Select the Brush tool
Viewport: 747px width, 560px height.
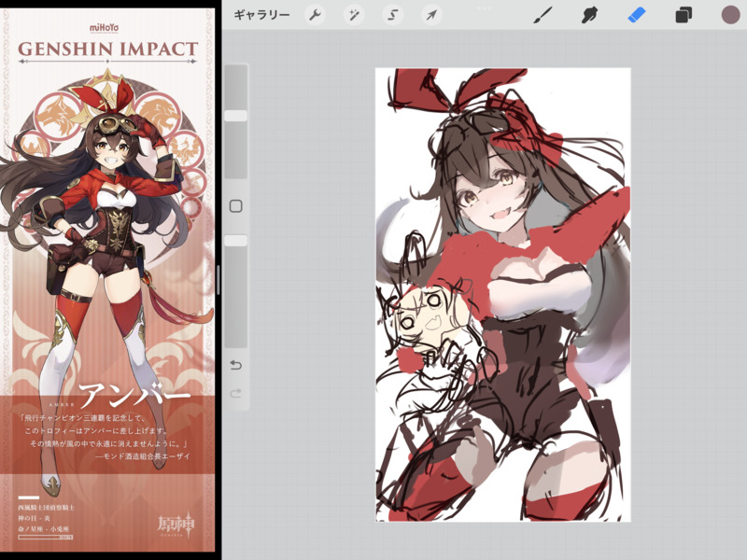(x=543, y=15)
